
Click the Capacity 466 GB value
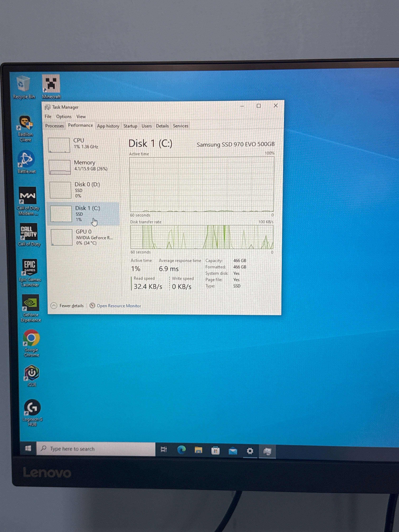click(x=239, y=260)
